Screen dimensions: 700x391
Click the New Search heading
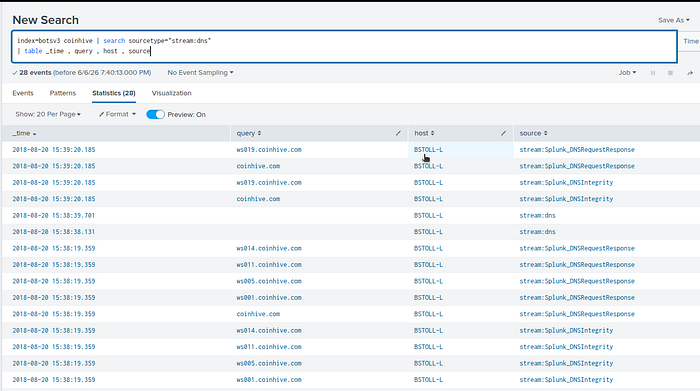coord(46,20)
